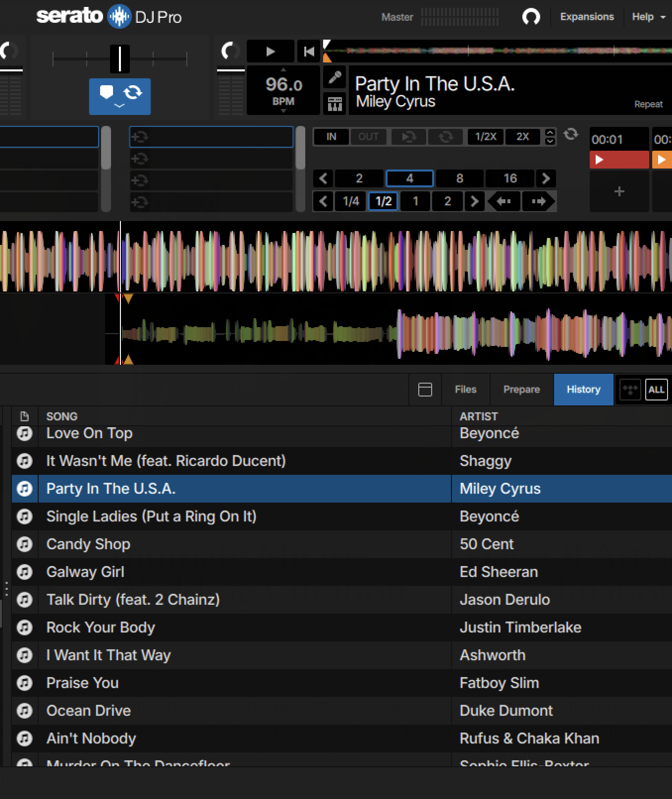Add a new cue point with plus
672x799 pixels.
[619, 191]
